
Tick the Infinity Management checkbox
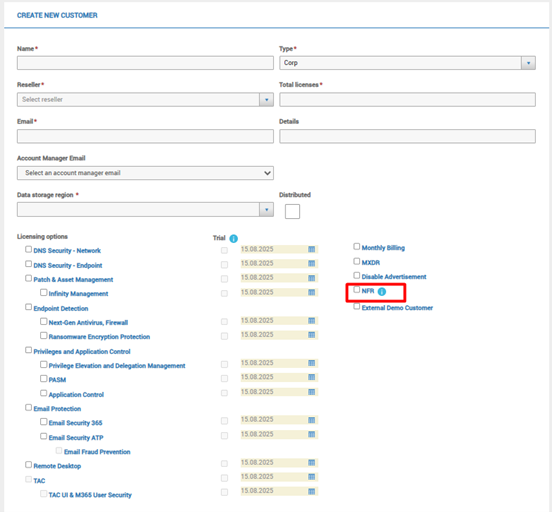click(x=44, y=292)
